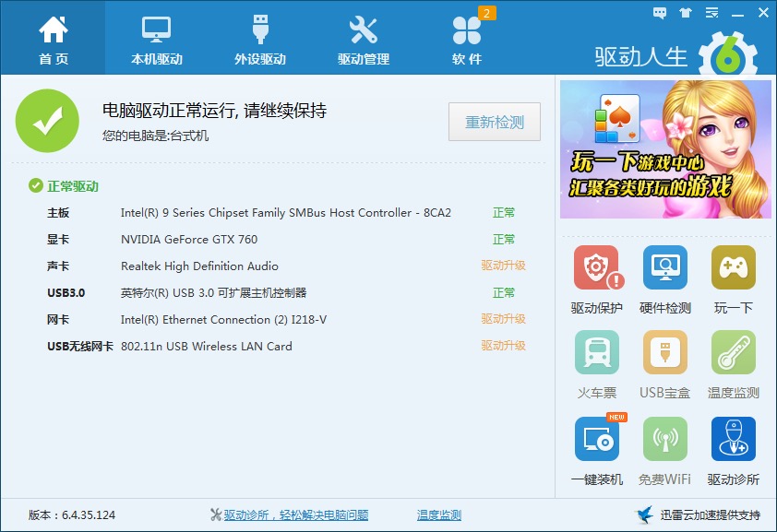This screenshot has width=777, height=532.
Task: Open 驱动诊所 driver clinic icon
Action: 734,440
